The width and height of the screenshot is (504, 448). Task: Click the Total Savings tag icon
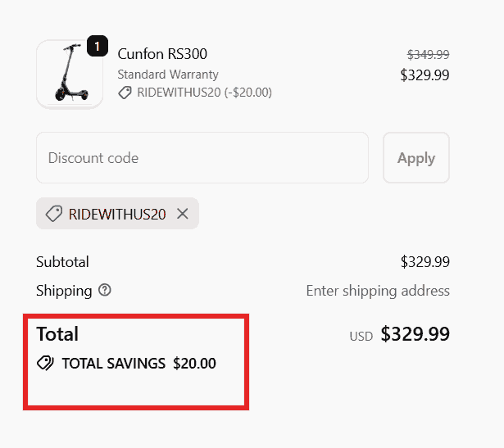46,364
